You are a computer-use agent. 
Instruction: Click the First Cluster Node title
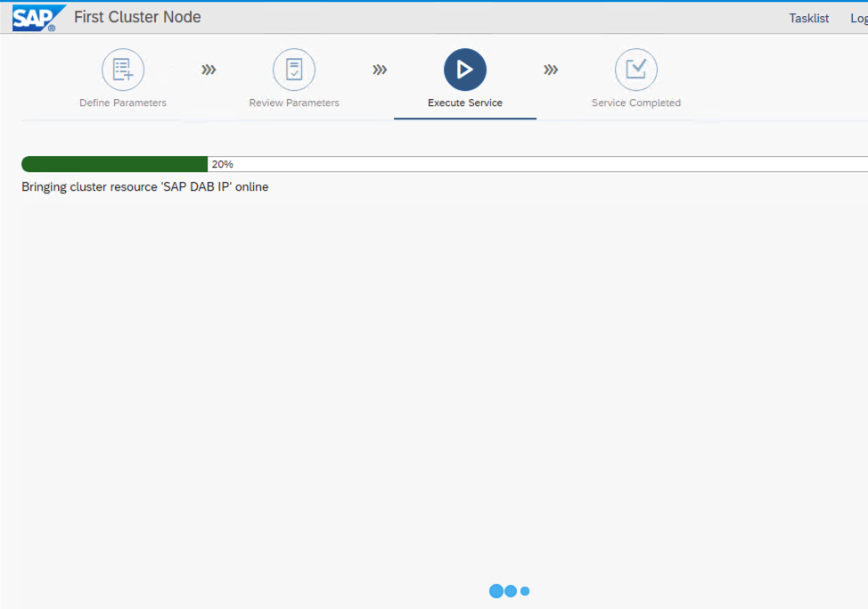click(x=137, y=17)
